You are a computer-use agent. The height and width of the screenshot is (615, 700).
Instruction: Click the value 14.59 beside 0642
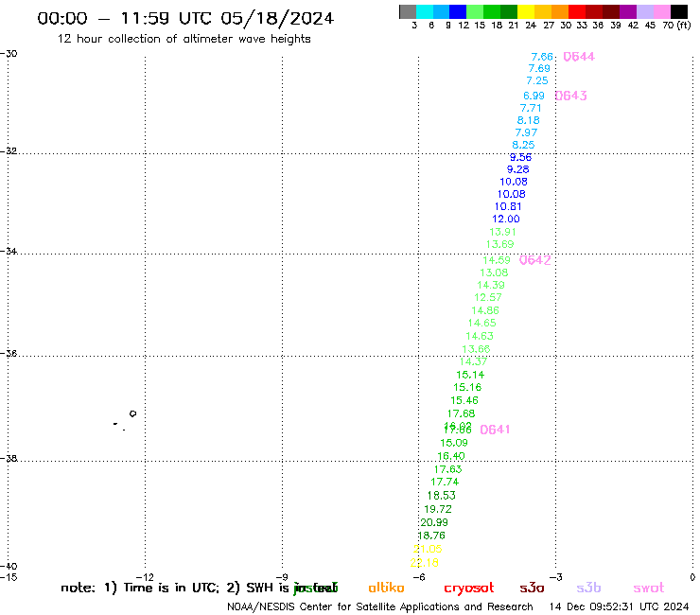tap(497, 260)
